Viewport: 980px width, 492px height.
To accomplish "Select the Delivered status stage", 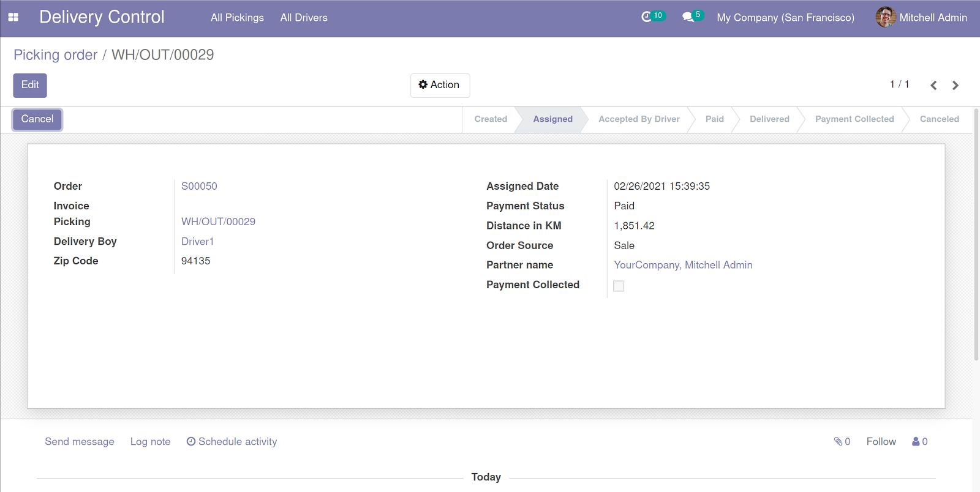I will pyautogui.click(x=769, y=119).
